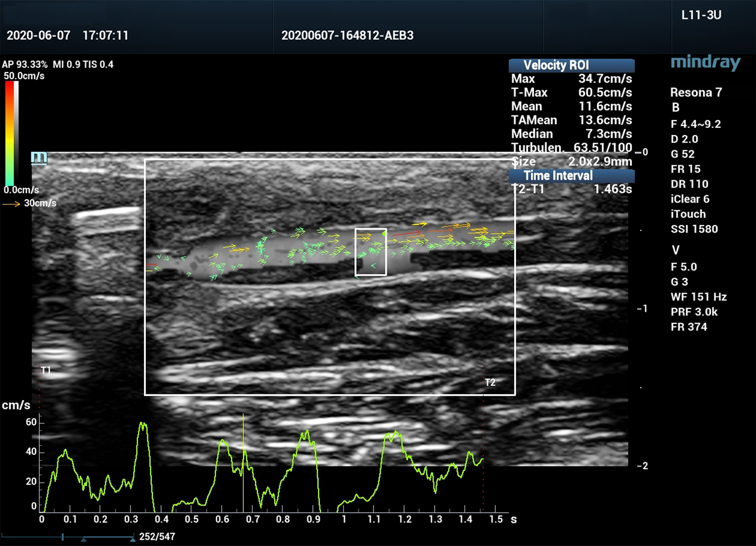Click the blue 'm' probe orientation marker

tap(39, 158)
